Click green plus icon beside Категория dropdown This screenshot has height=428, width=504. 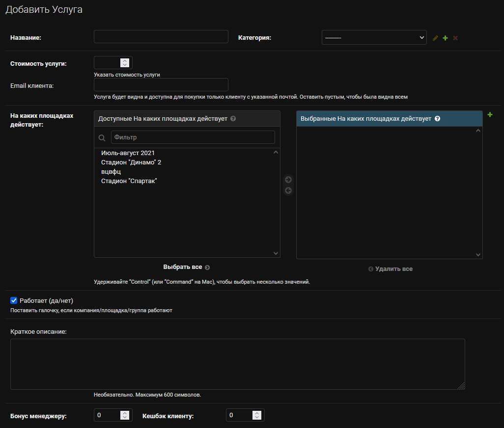445,38
